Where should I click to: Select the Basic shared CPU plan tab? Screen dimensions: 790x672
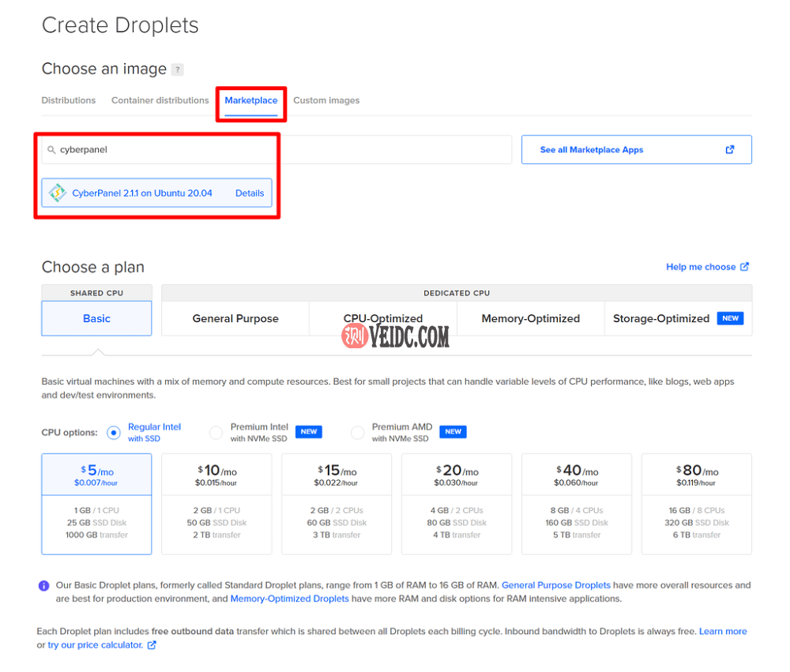pos(96,318)
